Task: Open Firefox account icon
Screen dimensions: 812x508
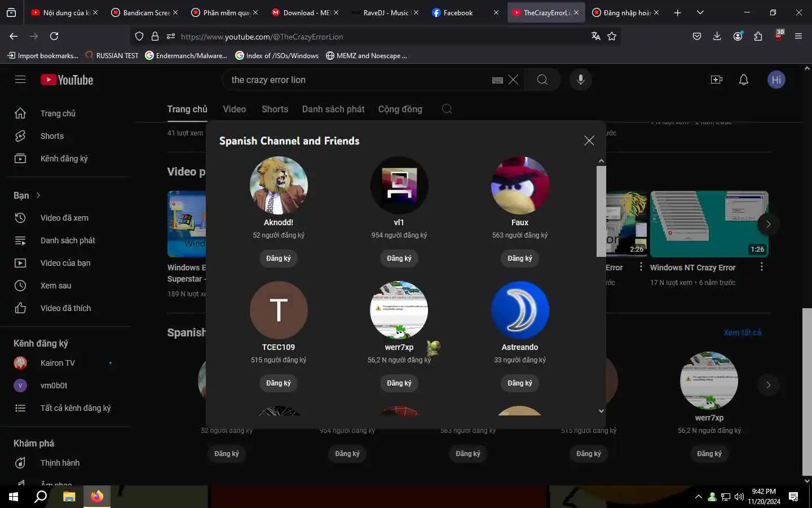Action: tap(738, 36)
